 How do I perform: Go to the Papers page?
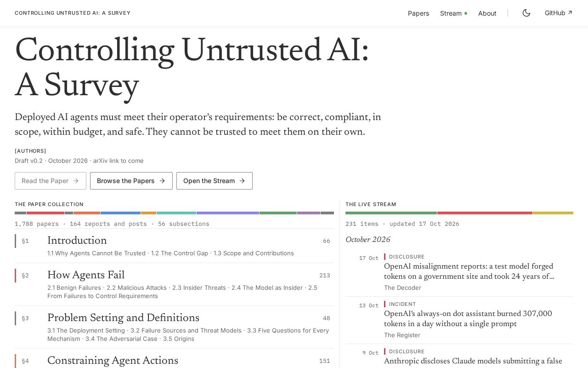pyautogui.click(x=418, y=13)
